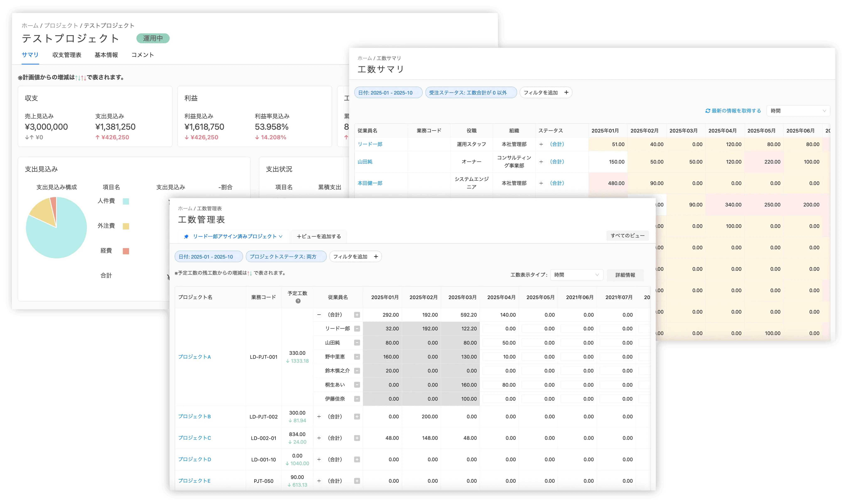The image size is (847, 504).
Task: Open the 時間 dropdown in 工数サマリ
Action: (798, 111)
